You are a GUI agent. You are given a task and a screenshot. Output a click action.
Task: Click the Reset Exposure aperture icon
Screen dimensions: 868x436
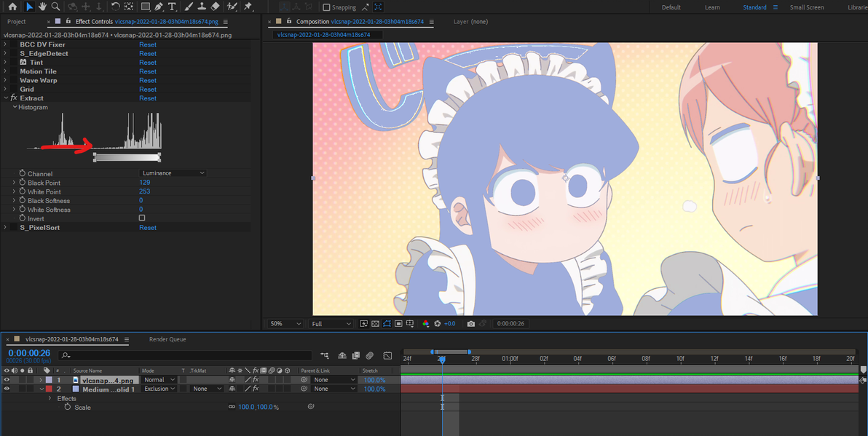[x=438, y=324]
